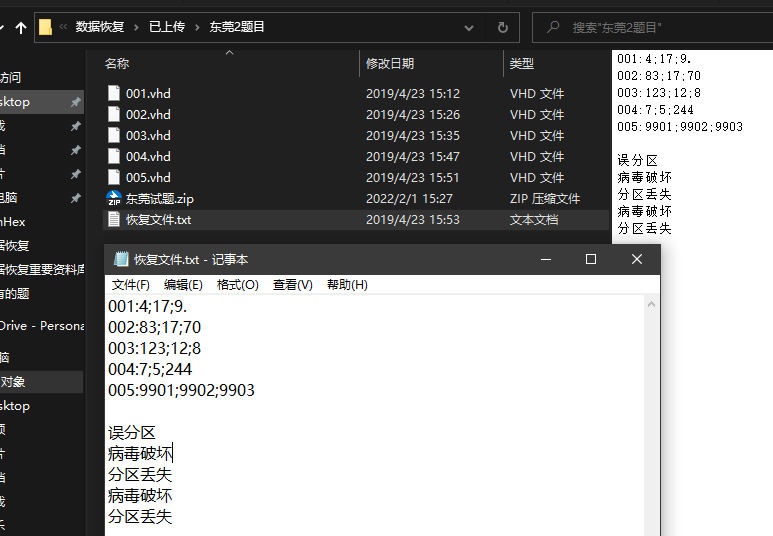This screenshot has width=773, height=536.
Task: Select file icon of 003.vhd
Action: click(x=114, y=135)
